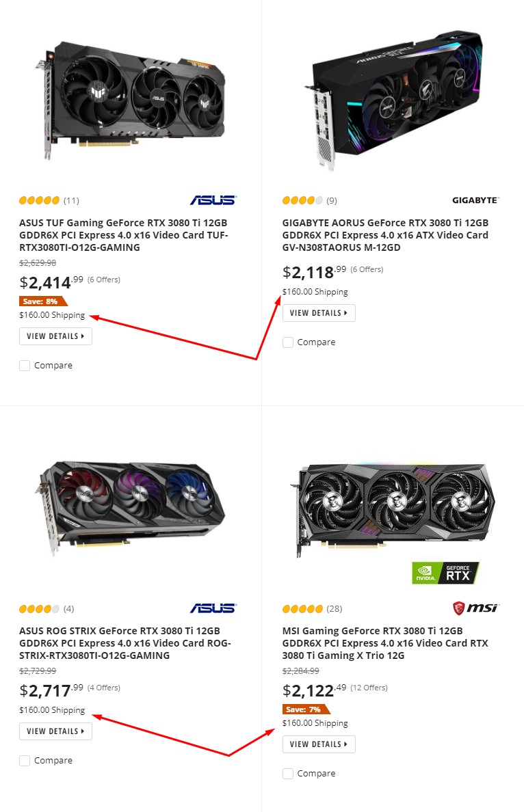
Task: Select Compare checkbox for MSI Gaming card
Action: (288, 774)
